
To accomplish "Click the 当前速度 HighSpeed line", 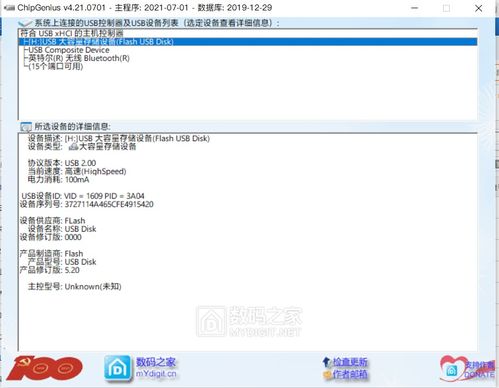I will (x=77, y=171).
